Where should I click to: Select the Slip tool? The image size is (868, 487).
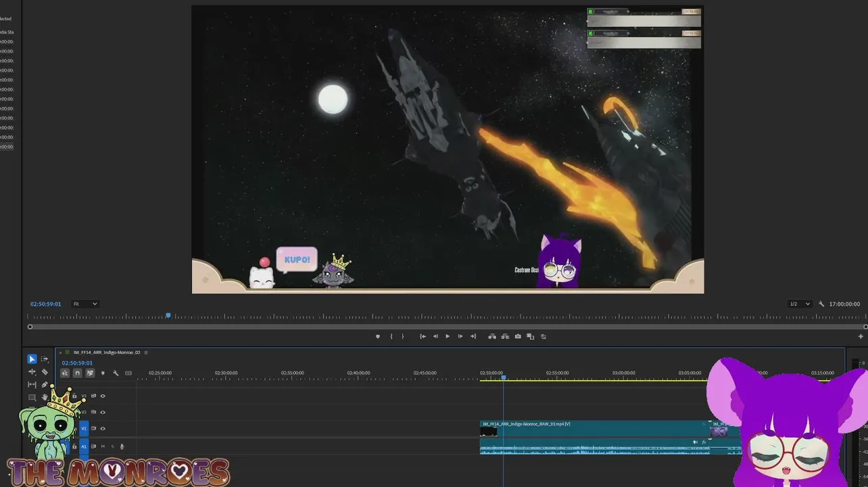(32, 385)
